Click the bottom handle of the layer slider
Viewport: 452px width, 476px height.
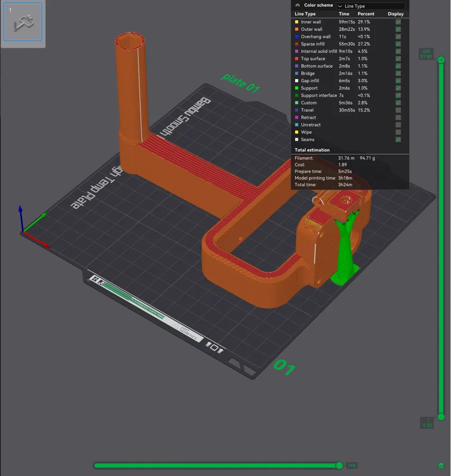pyautogui.click(x=441, y=417)
